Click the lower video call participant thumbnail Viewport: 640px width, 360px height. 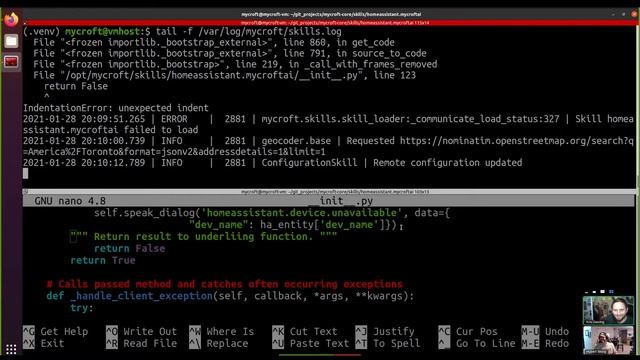coord(608,340)
